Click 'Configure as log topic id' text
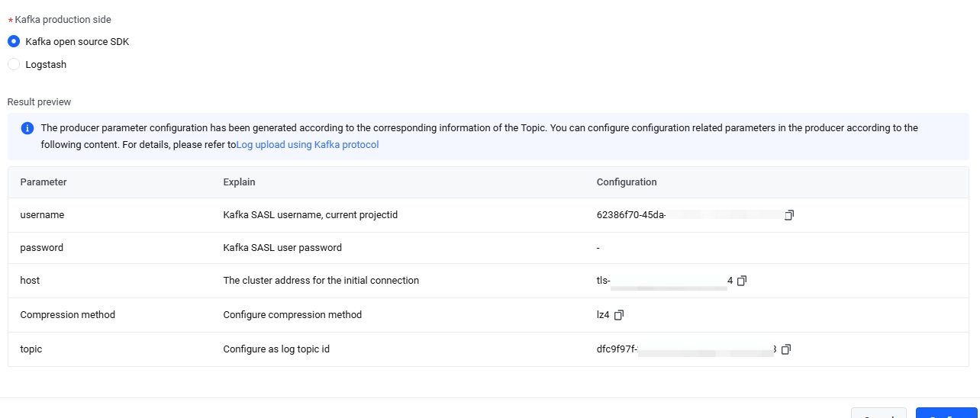The width and height of the screenshot is (980, 418). point(276,349)
